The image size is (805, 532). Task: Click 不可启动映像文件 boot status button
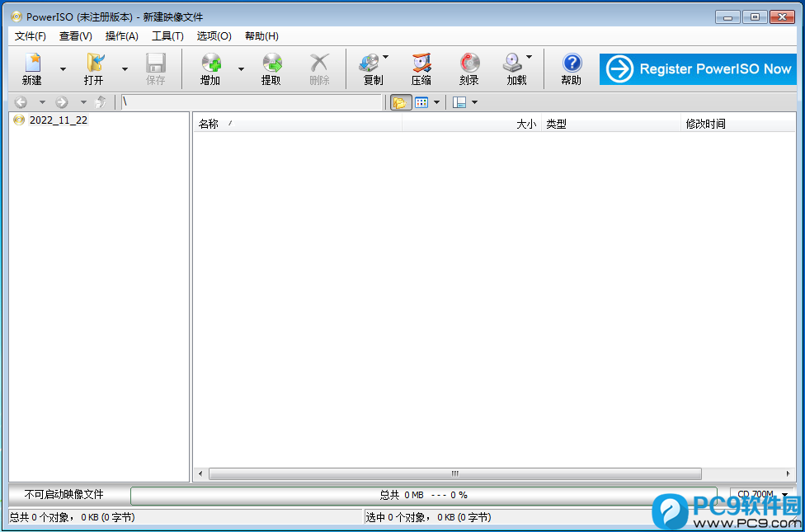point(64,495)
